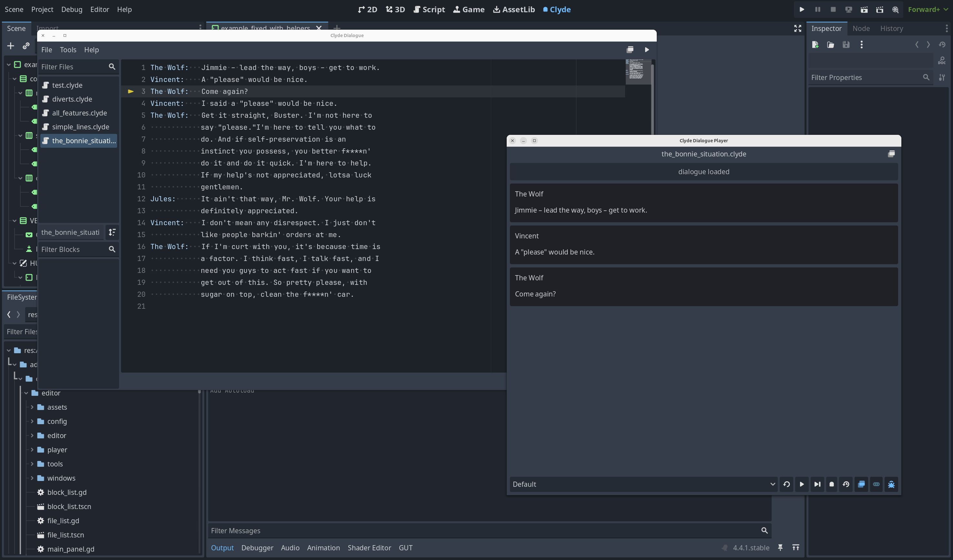Expand the assets folder in FileSystem
Viewport: 953px width, 560px height.
(x=32, y=407)
